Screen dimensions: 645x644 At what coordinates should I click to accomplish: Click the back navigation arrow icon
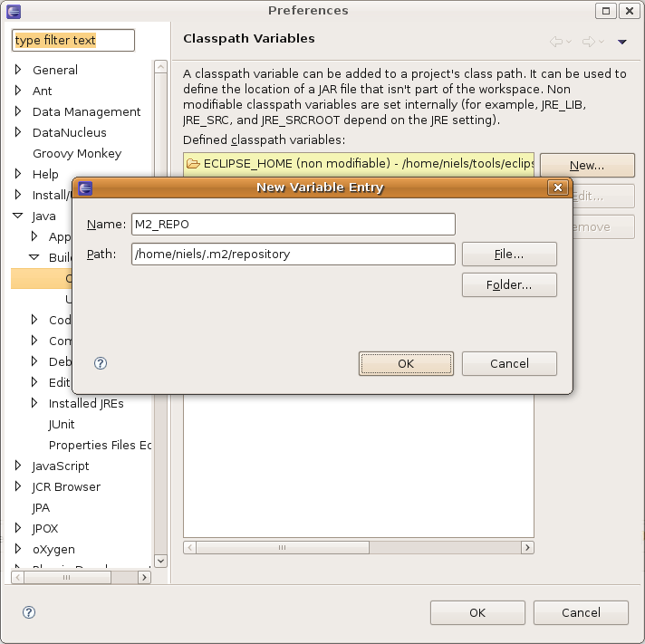tap(556, 42)
